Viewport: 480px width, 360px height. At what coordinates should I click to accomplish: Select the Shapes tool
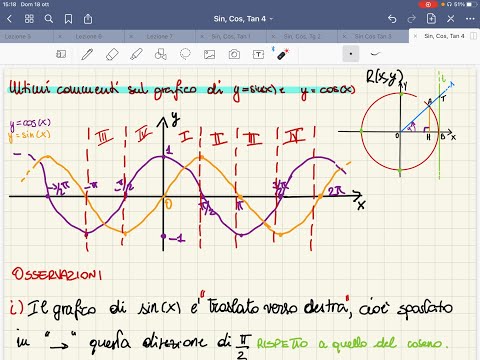(161, 54)
